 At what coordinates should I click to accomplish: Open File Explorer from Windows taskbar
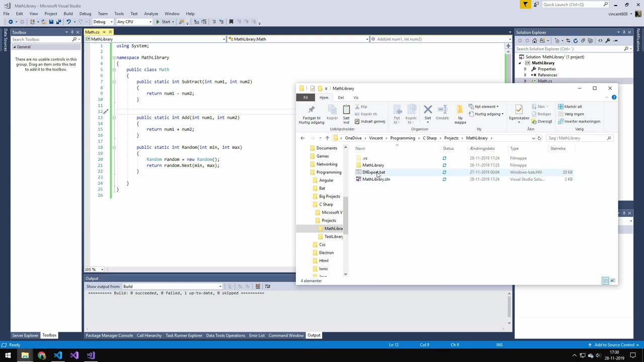tap(25, 355)
